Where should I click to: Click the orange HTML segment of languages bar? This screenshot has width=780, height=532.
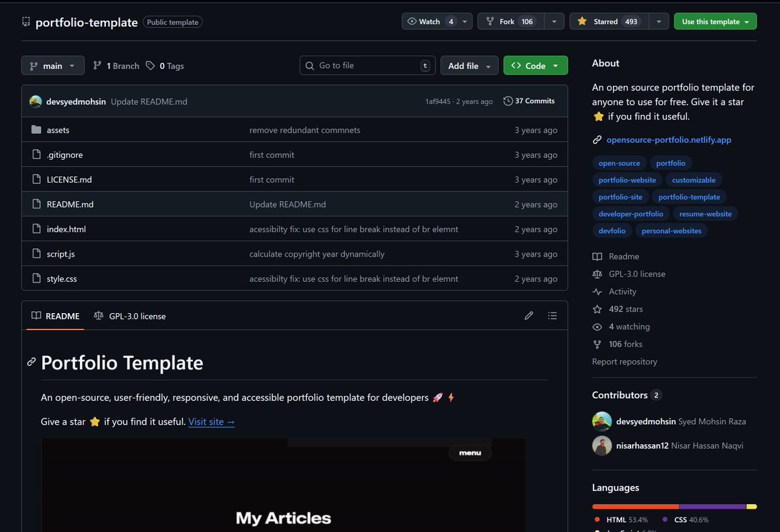pyautogui.click(x=636, y=507)
